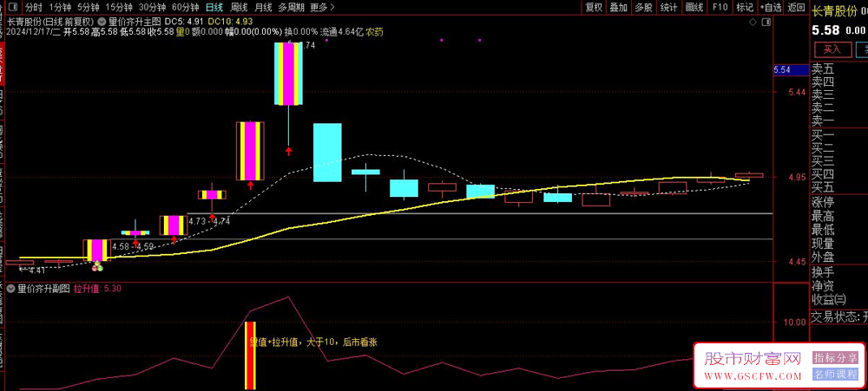Click the tall yellow-magenta candle topped at 5.74
Viewport: 868px width, 391px height.
point(288,74)
